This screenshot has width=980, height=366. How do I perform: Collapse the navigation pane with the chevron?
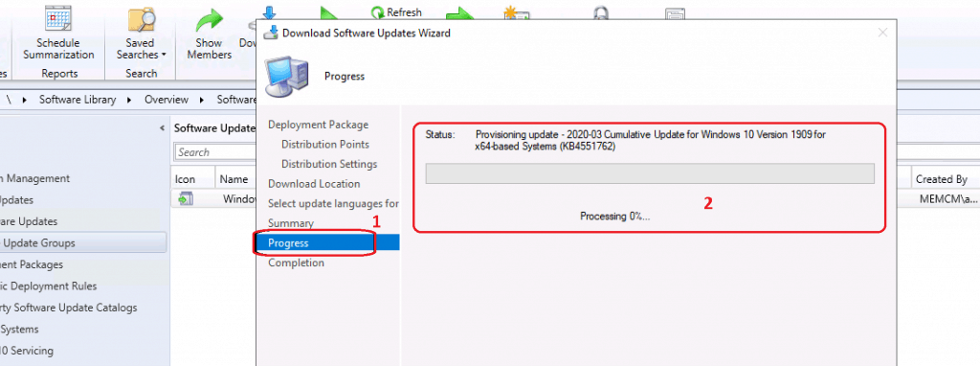click(x=162, y=127)
